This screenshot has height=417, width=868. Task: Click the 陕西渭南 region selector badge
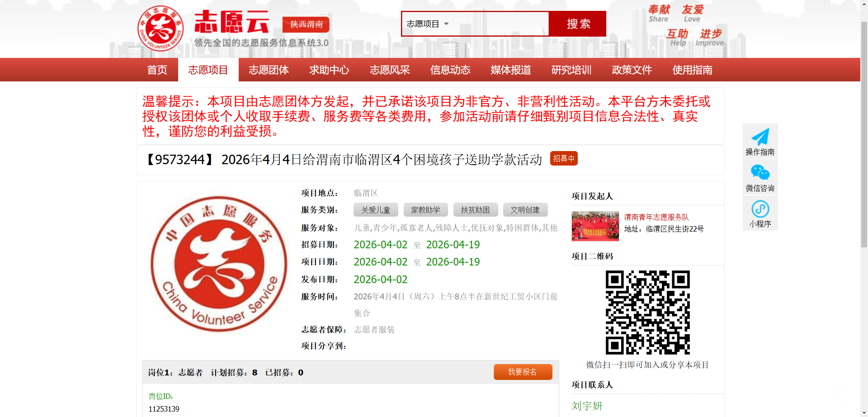coord(306,24)
